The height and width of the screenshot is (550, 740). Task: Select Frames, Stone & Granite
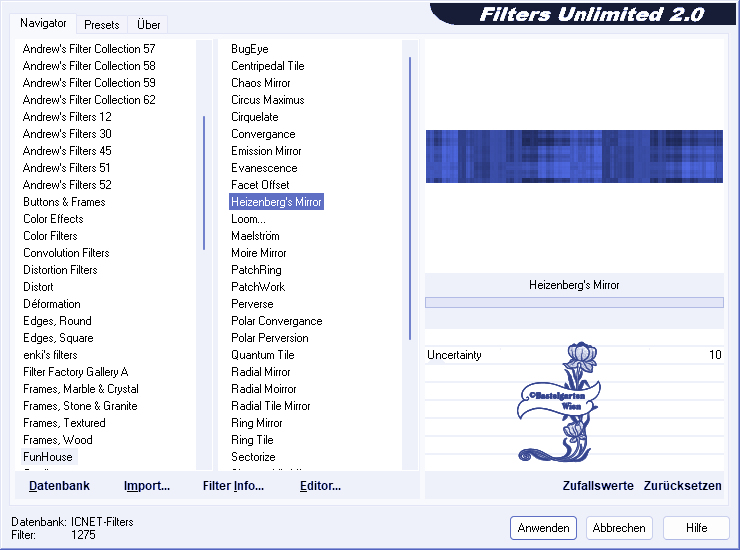80,406
